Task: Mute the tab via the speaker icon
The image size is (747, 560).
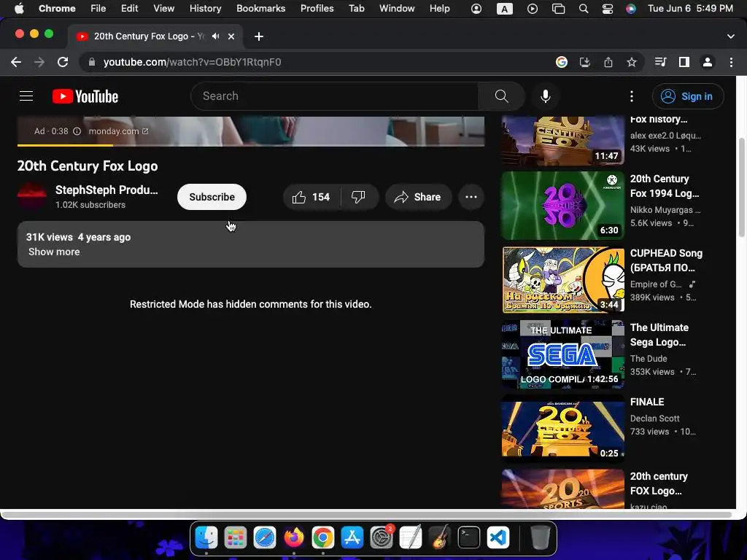Action: (216, 36)
